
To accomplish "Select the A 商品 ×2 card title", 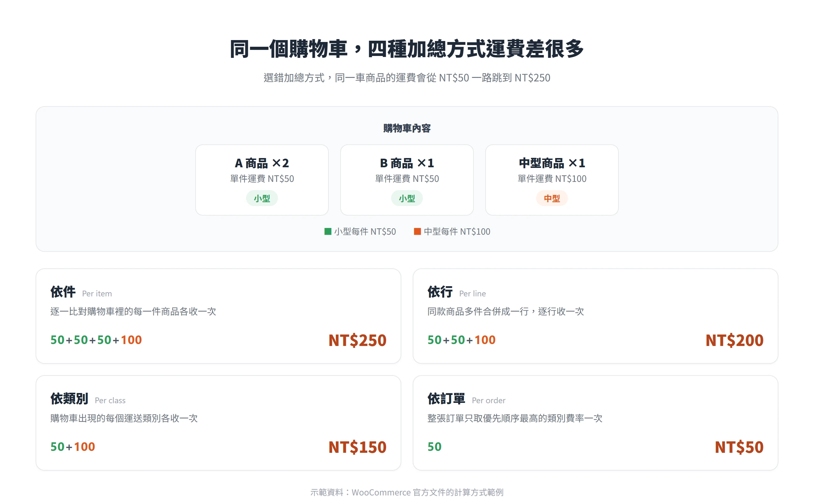I will pyautogui.click(x=262, y=163).
